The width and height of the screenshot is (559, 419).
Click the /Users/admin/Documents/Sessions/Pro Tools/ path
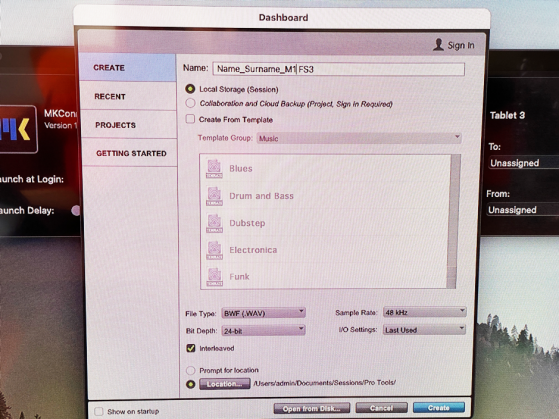pos(324,383)
